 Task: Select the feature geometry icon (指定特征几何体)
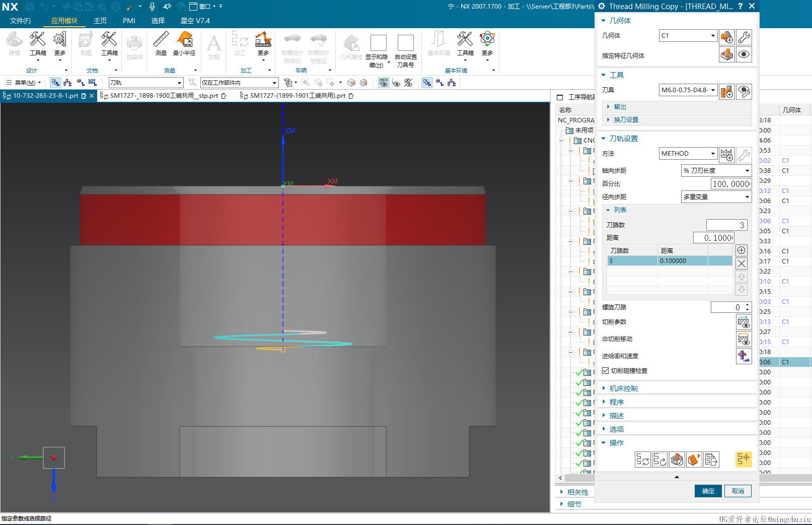(726, 54)
